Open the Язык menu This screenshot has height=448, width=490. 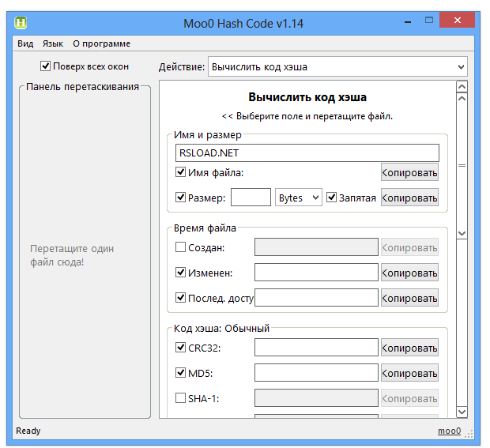[x=53, y=43]
